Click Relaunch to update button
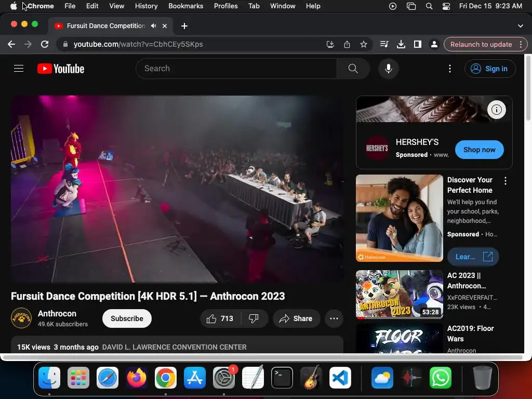This screenshot has height=399, width=532. click(x=481, y=44)
